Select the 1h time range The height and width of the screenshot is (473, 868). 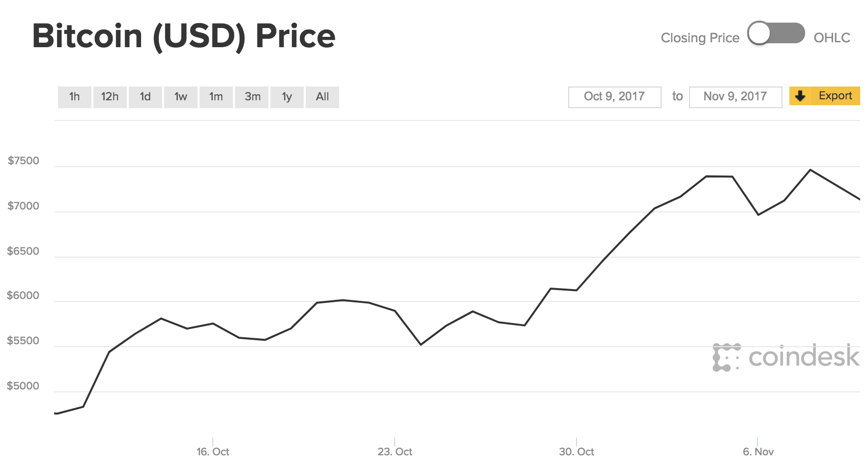75,97
